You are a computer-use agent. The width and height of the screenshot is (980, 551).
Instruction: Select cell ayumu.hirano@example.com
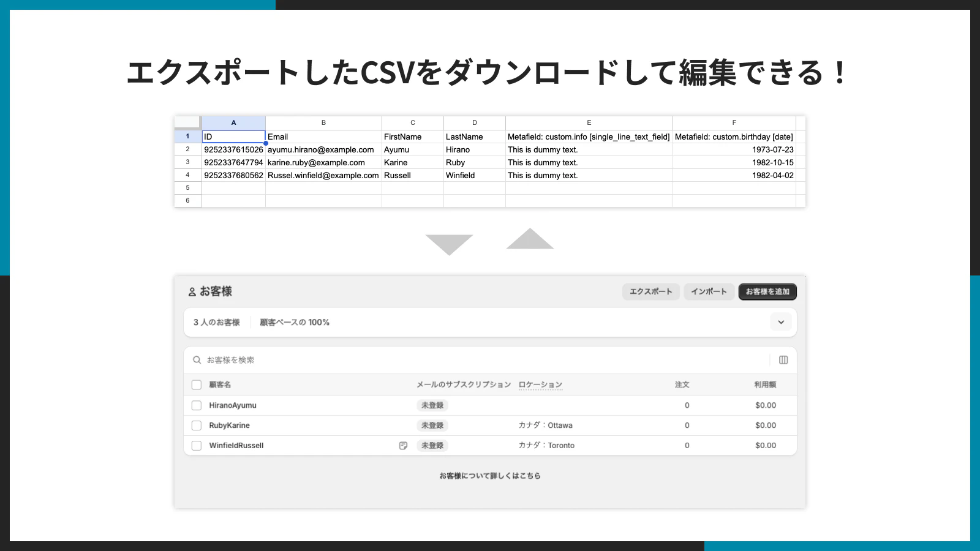coord(323,149)
